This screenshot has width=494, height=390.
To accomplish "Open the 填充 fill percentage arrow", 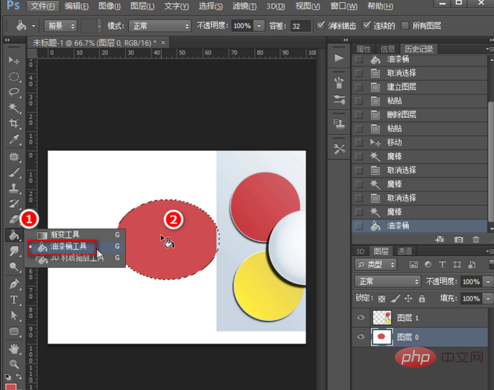I will (488, 298).
